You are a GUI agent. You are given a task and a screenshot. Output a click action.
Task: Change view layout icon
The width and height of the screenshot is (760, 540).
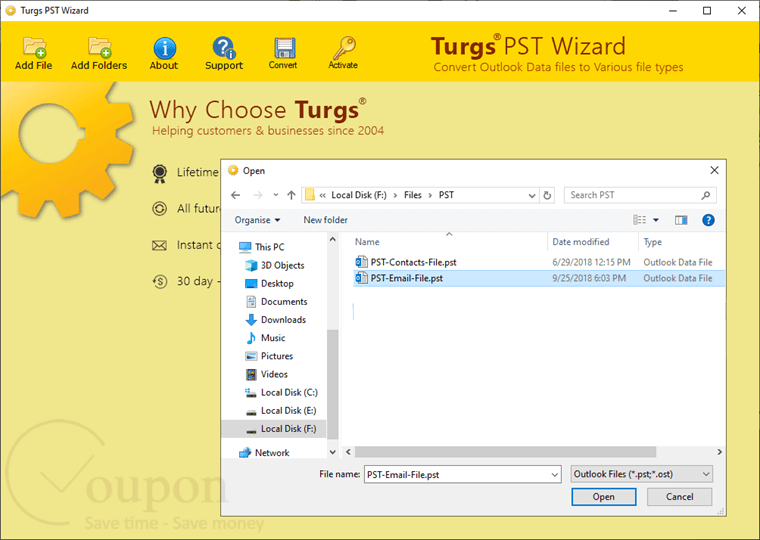639,220
